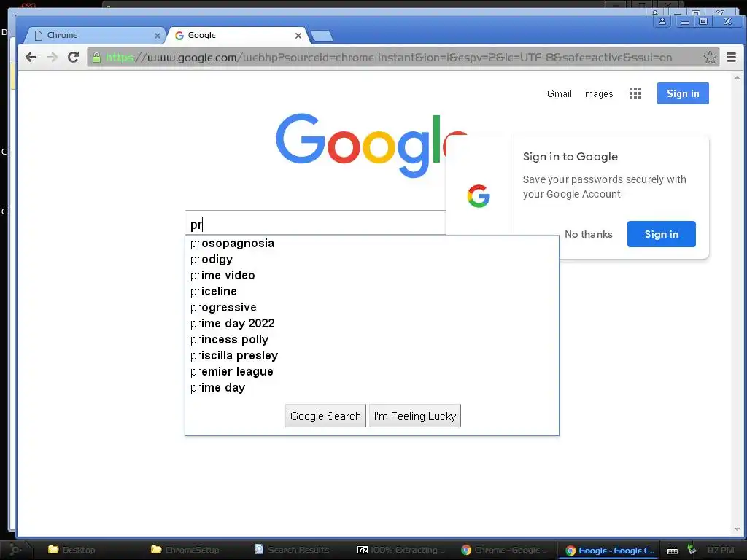Screen dimensions: 747x560
Task: Switch to the Chrome tab
Action: click(x=96, y=35)
